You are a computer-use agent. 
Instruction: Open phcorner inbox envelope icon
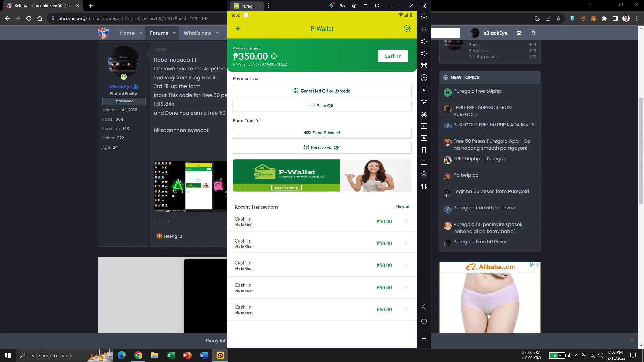pos(519,33)
